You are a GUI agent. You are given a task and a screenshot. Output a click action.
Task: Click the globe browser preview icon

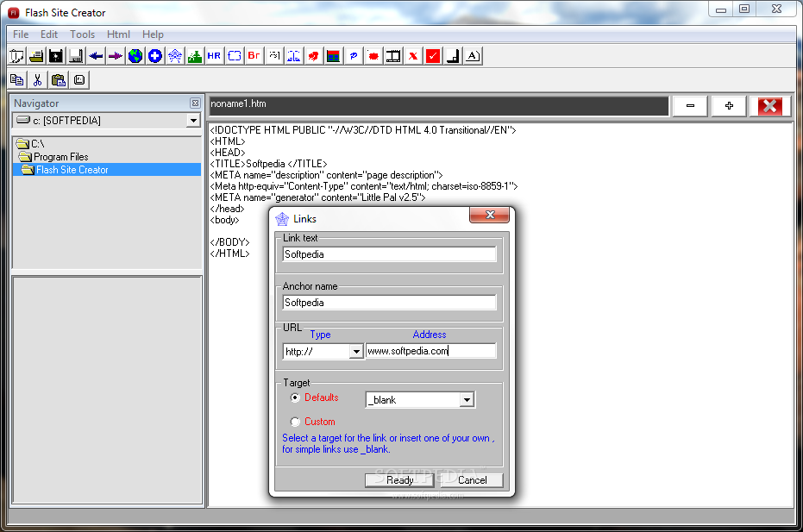pos(135,56)
